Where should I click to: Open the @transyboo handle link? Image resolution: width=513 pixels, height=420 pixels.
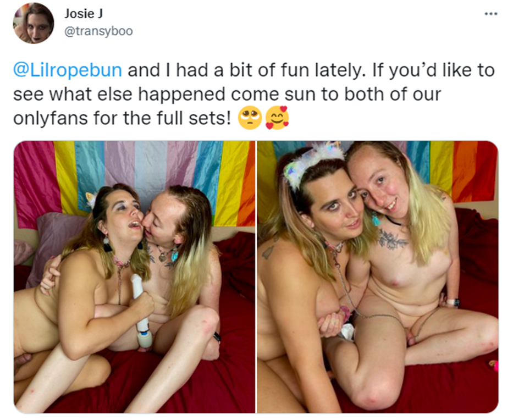(x=98, y=31)
